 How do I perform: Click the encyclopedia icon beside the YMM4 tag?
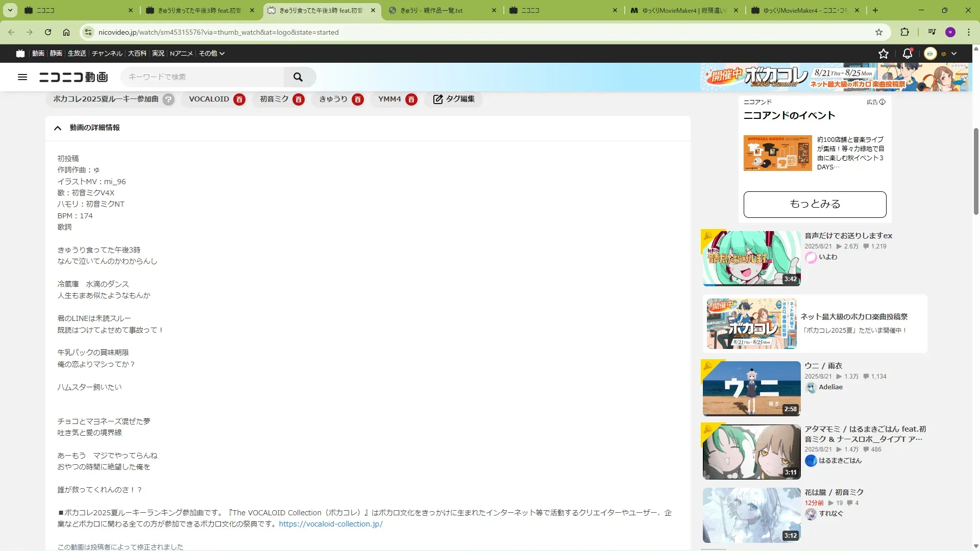tap(411, 99)
